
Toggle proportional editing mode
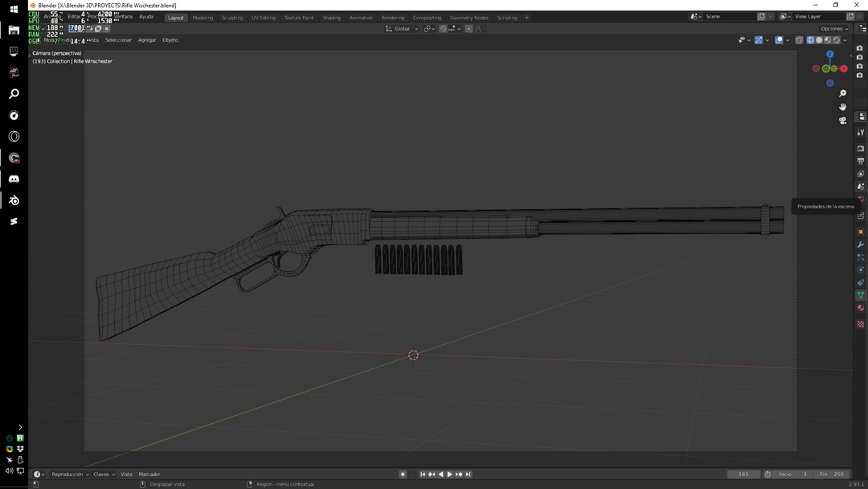(469, 28)
